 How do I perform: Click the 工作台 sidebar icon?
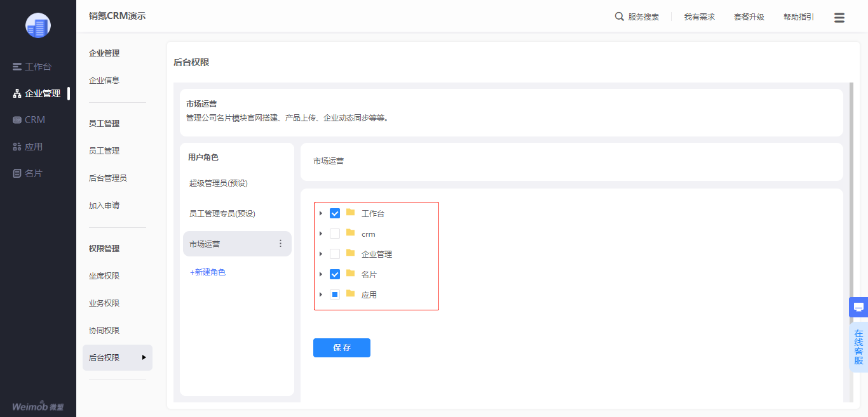pyautogui.click(x=17, y=67)
